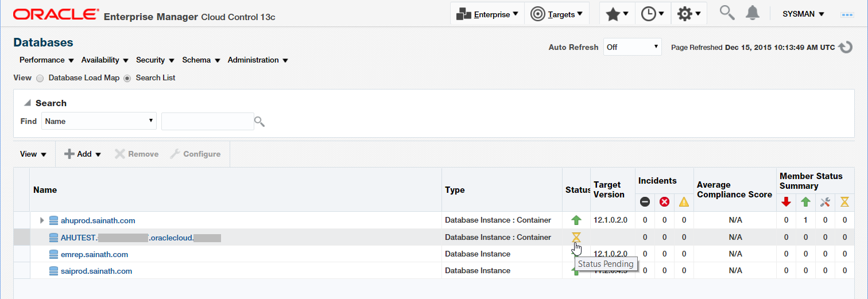Click N/A compliance score for emrep row
This screenshot has height=299, width=868.
point(735,254)
